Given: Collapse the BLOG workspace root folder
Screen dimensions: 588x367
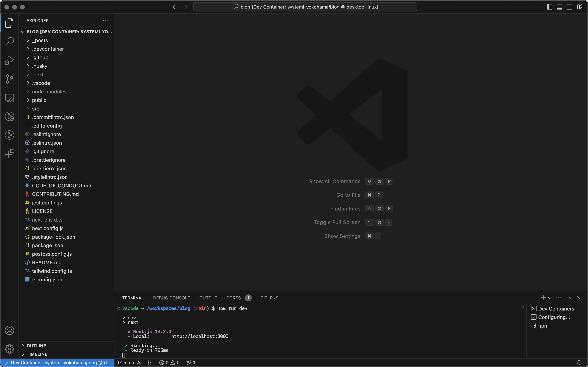Looking at the screenshot, I should pyautogui.click(x=66, y=32).
